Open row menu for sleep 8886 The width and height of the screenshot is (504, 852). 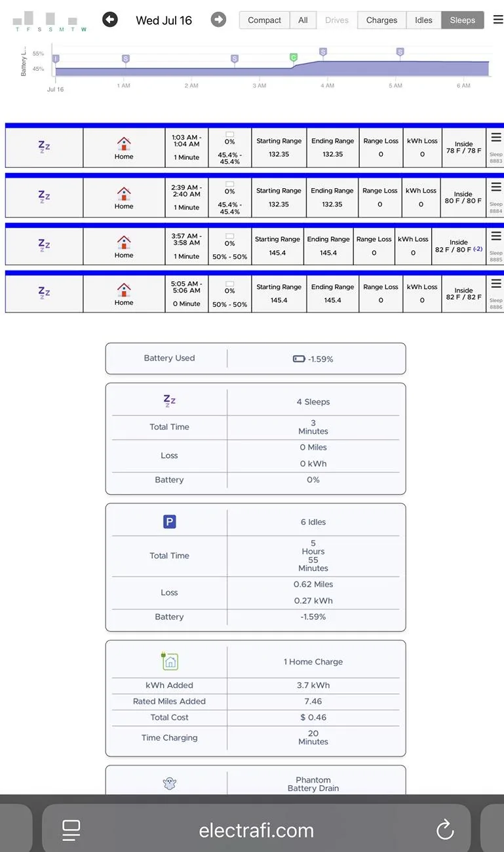click(496, 284)
